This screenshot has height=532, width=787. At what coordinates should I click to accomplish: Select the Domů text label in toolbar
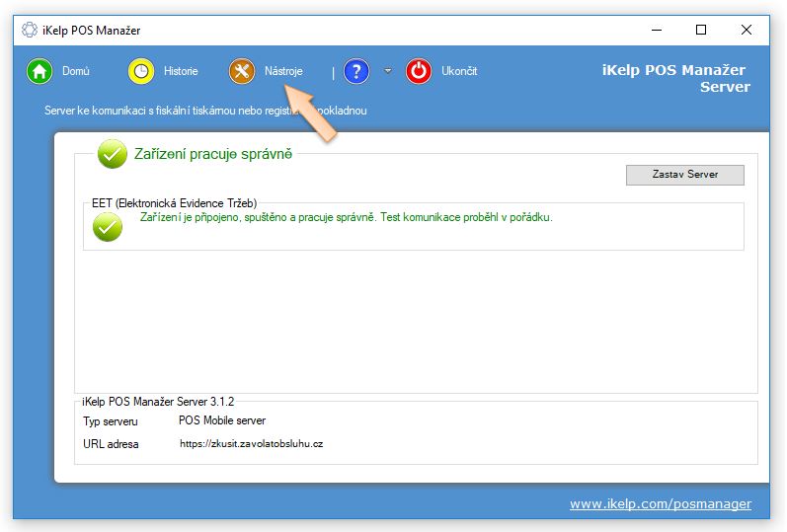76,71
